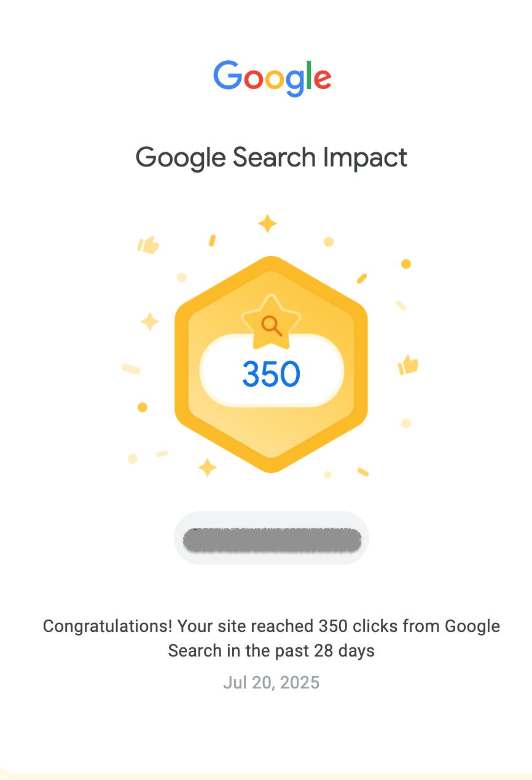
Task: Click the thumbs-up icon left of the badge
Action: 148,246
